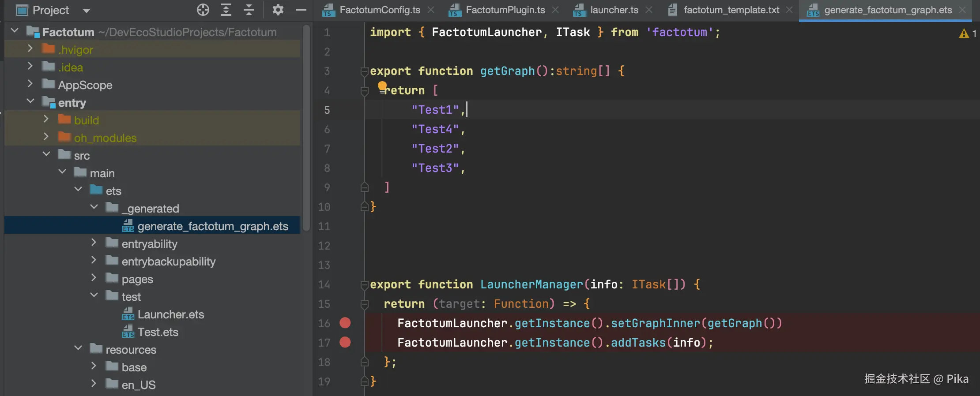Viewport: 980px width, 396px height.
Task: Remove the breakpoint on line 16
Action: [x=345, y=323]
